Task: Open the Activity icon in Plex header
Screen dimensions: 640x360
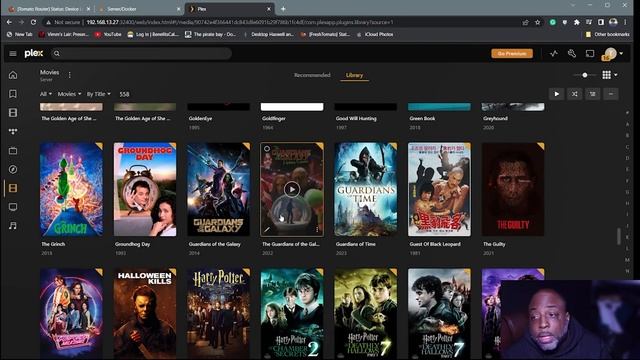Action: (x=553, y=53)
